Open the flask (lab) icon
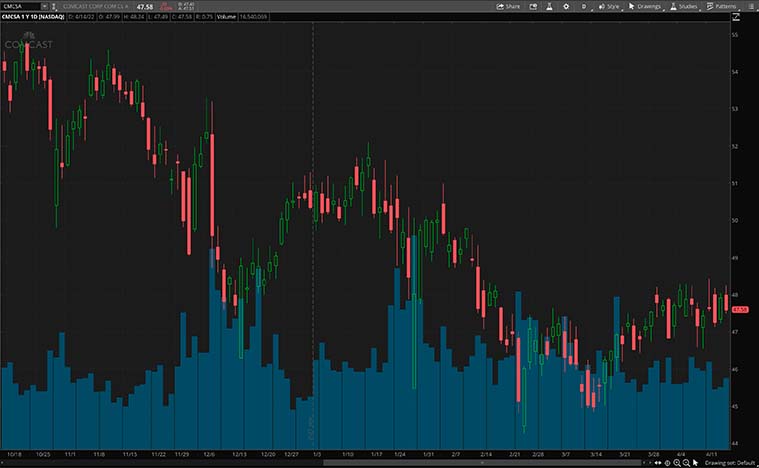 click(548, 6)
